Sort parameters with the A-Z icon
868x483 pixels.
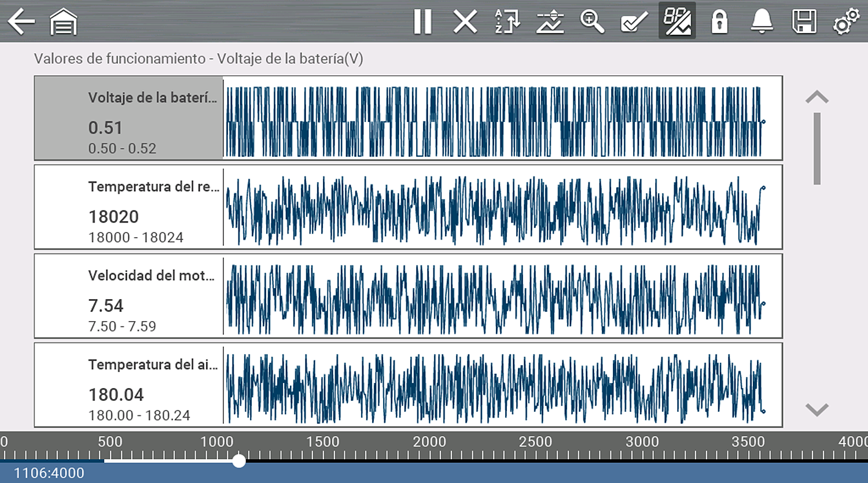507,22
